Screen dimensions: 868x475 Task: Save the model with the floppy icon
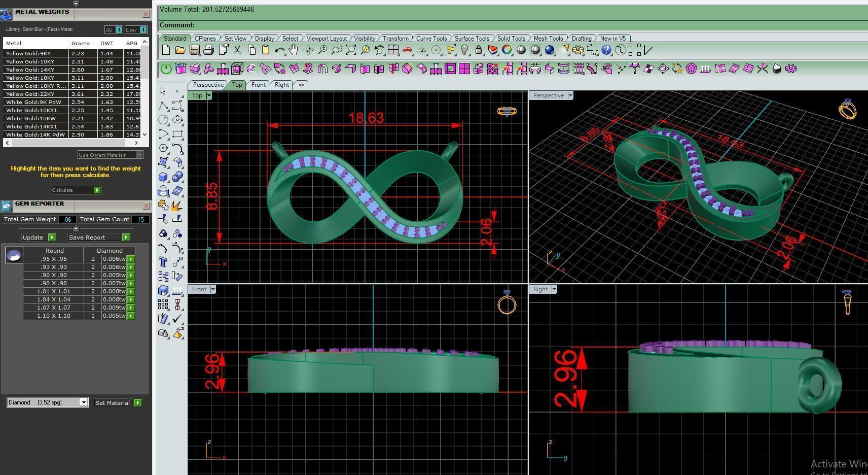pos(194,50)
